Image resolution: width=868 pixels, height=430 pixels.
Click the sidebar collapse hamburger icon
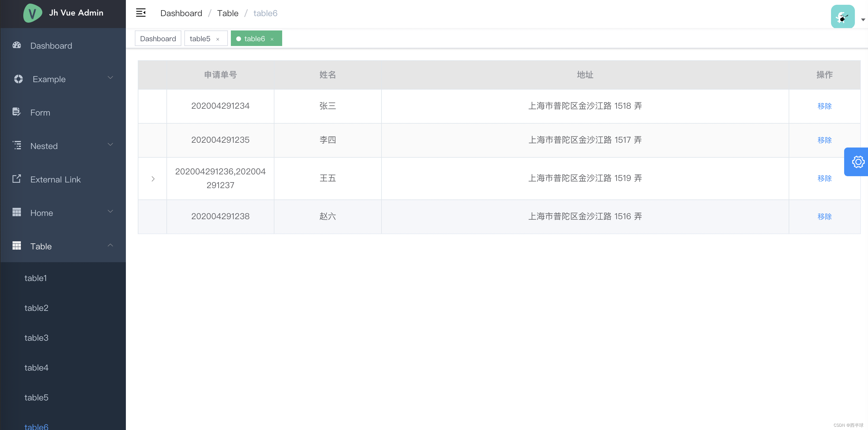pyautogui.click(x=141, y=13)
